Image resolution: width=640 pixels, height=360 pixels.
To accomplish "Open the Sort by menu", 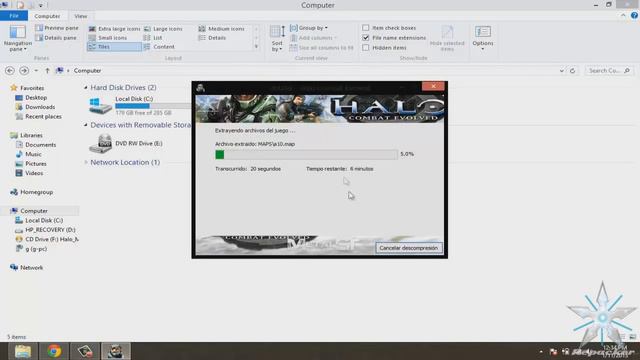I will pyautogui.click(x=277, y=38).
